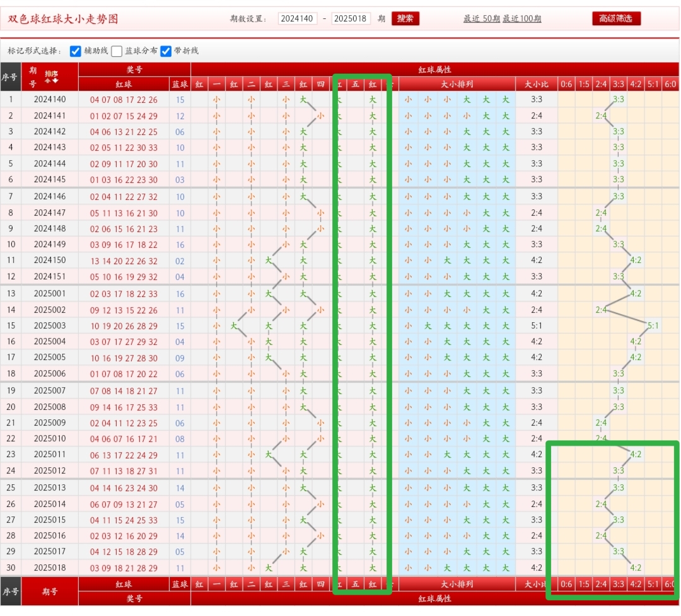This screenshot has width=681, height=616.
Task: Click sequence number 15 in 序号 column
Action: tap(11, 326)
